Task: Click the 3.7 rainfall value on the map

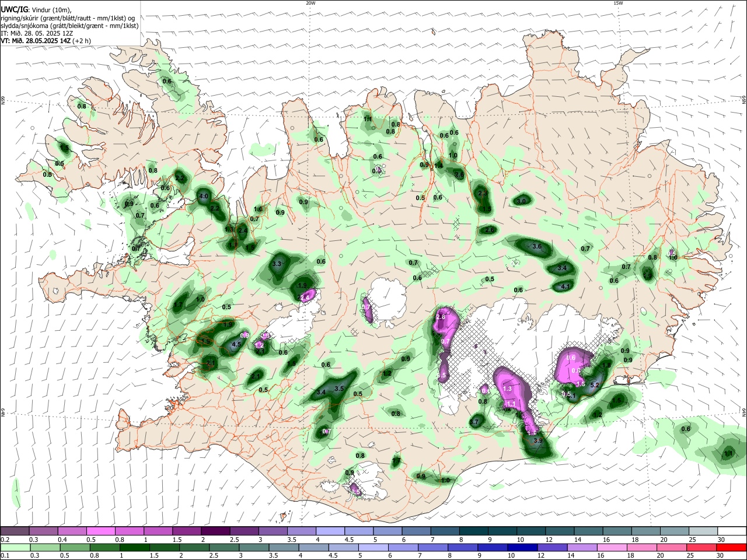Action: coord(474,422)
